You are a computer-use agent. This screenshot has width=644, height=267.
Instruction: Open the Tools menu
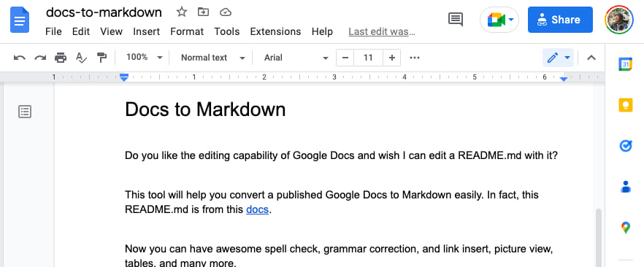227,31
